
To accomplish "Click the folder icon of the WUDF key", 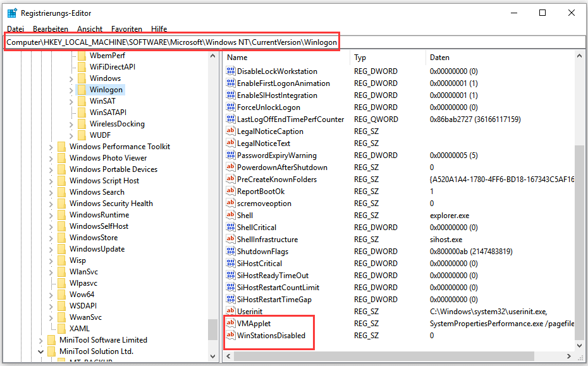I will (82, 135).
